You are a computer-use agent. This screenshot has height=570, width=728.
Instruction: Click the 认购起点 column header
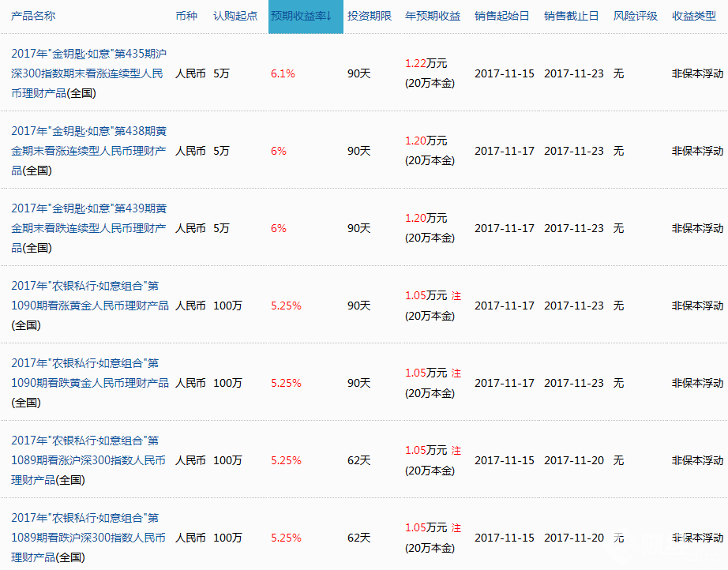point(235,15)
